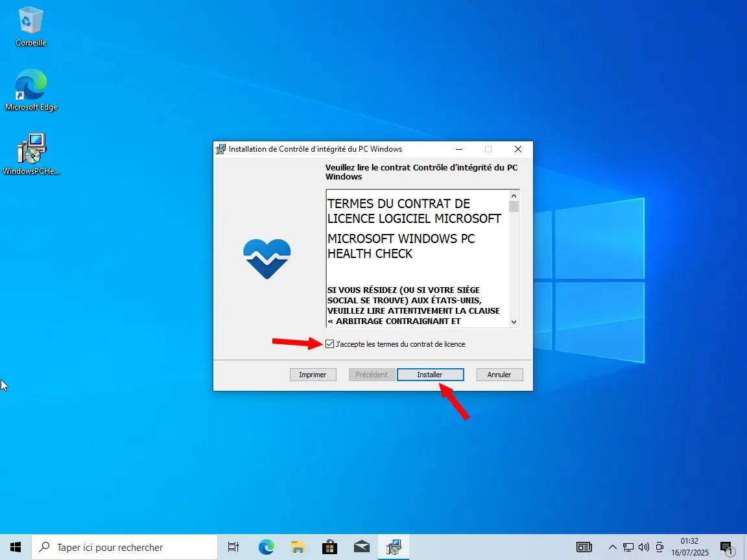Open the Mail app from the taskbar

[362, 547]
